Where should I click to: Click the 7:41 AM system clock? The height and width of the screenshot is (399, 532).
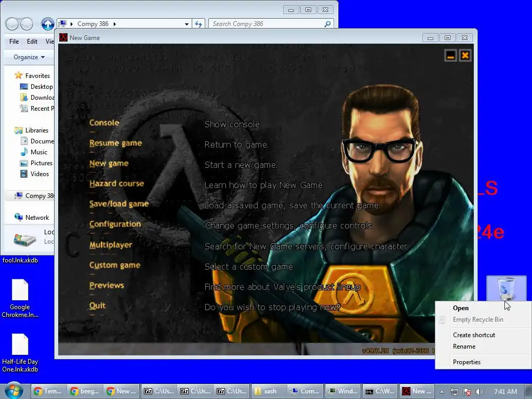click(506, 392)
